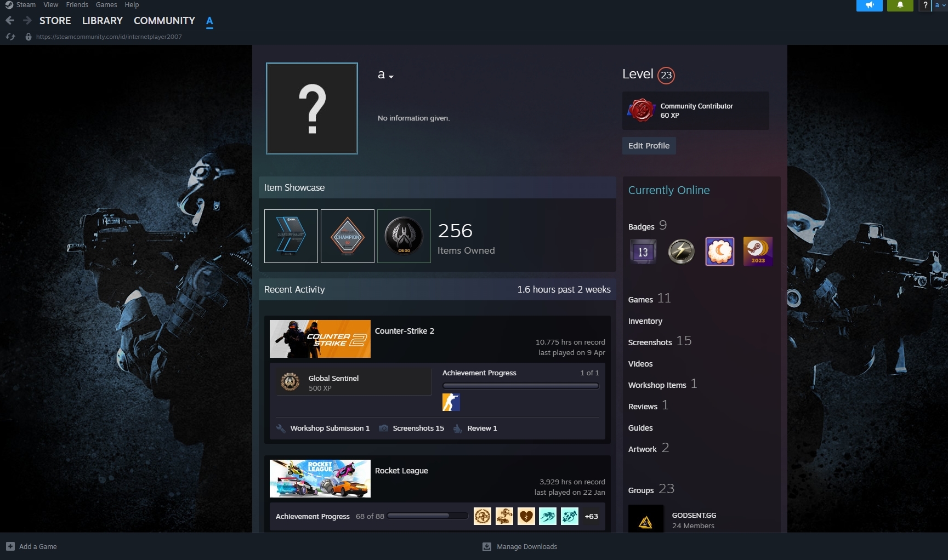Open the Games menu

coord(106,5)
